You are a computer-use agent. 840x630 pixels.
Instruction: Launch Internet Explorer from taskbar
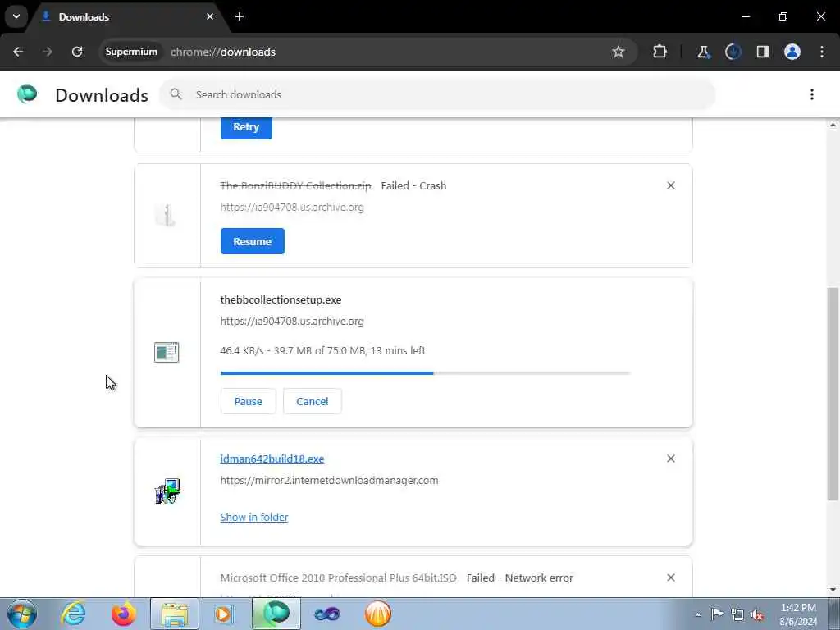coord(73,614)
